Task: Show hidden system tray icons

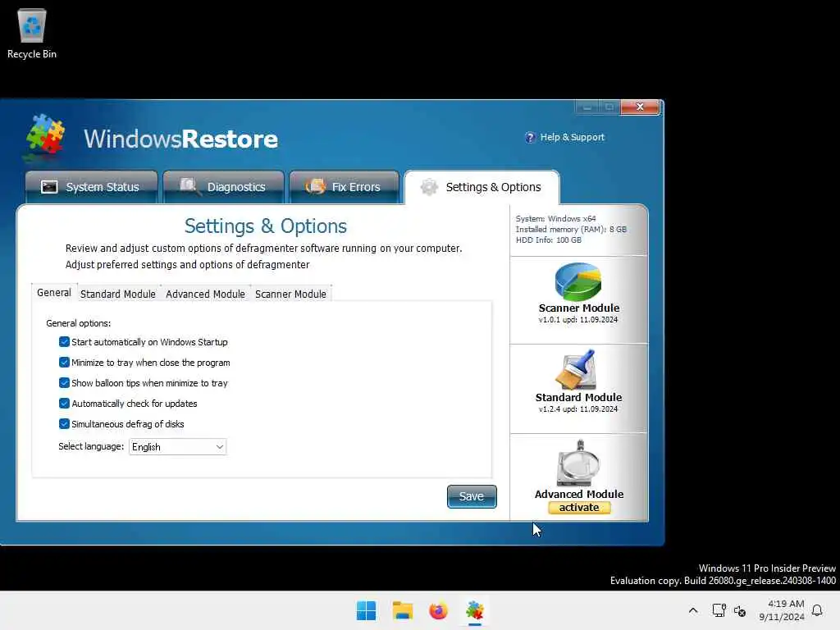Action: [x=692, y=610]
